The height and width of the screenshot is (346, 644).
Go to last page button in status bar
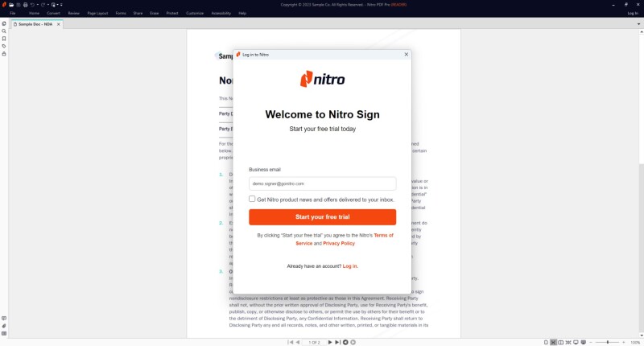coord(337,342)
